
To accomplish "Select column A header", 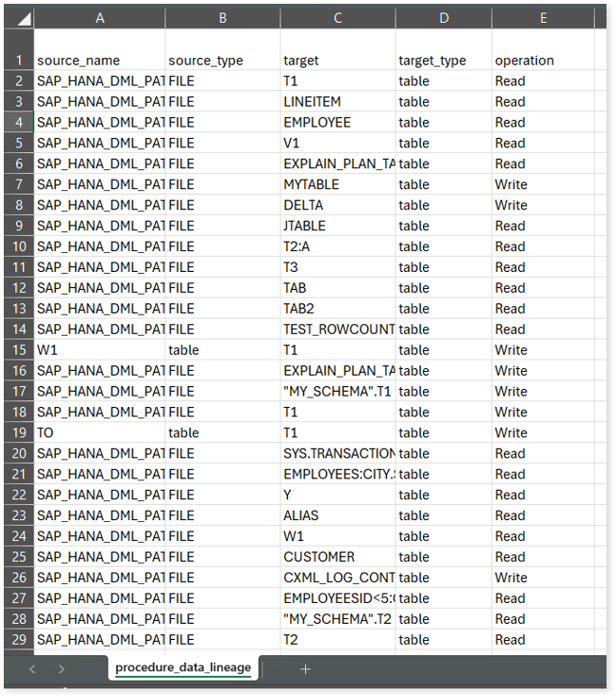I will point(100,18).
